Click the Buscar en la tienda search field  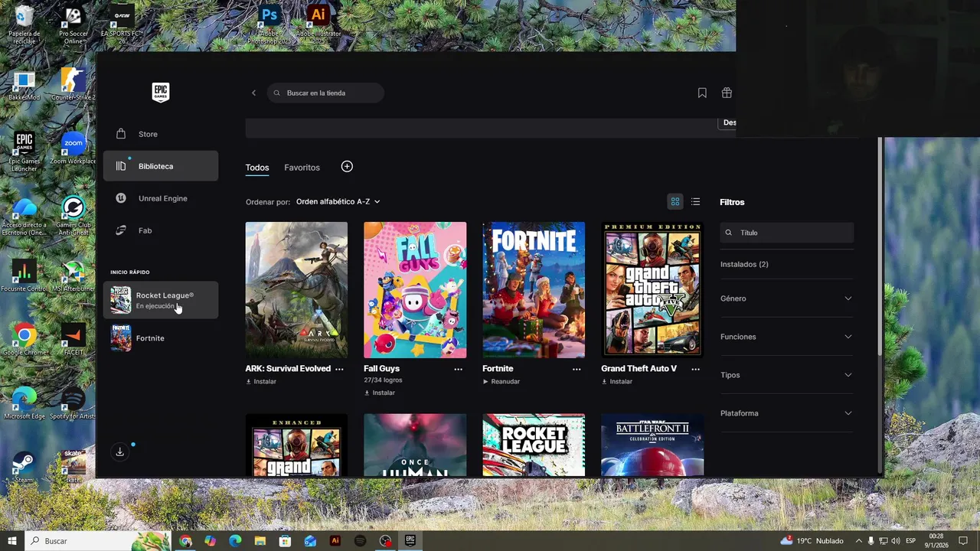[325, 93]
